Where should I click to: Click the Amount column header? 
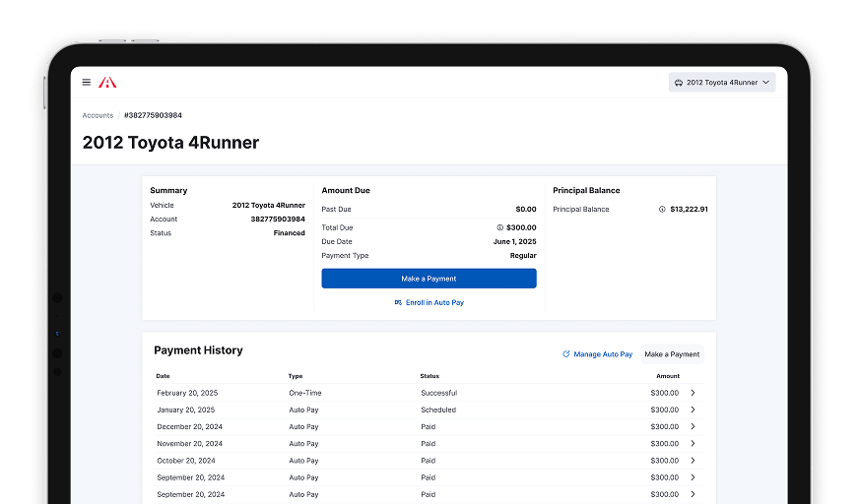click(x=668, y=376)
